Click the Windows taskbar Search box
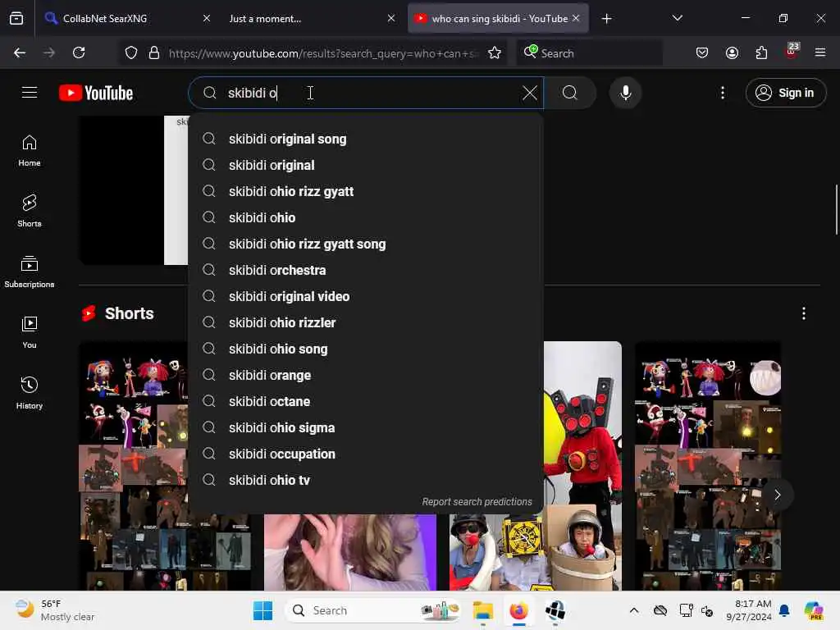Image resolution: width=840 pixels, height=630 pixels. coord(374,610)
